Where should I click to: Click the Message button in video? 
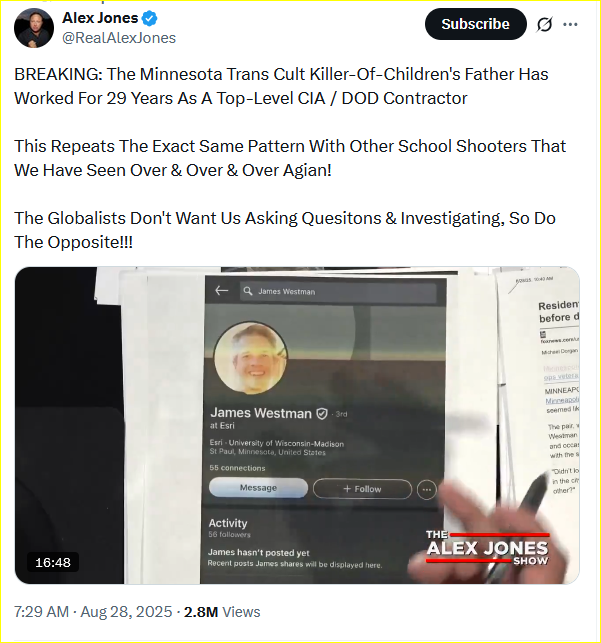click(258, 488)
